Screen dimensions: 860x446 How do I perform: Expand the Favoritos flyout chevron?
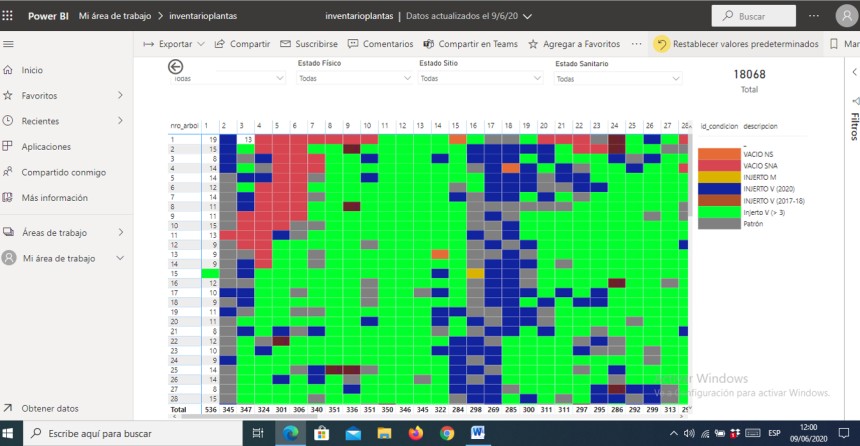pos(120,95)
